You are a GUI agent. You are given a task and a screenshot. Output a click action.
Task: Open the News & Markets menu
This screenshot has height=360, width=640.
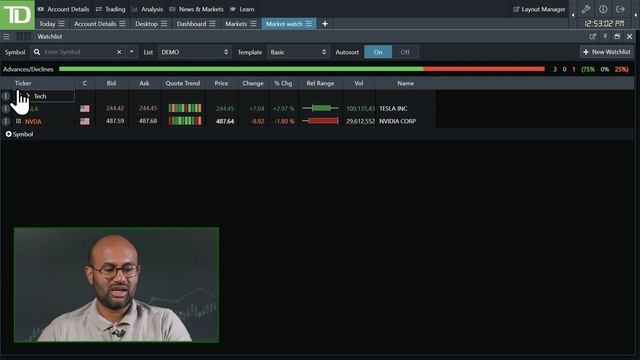(196, 9)
